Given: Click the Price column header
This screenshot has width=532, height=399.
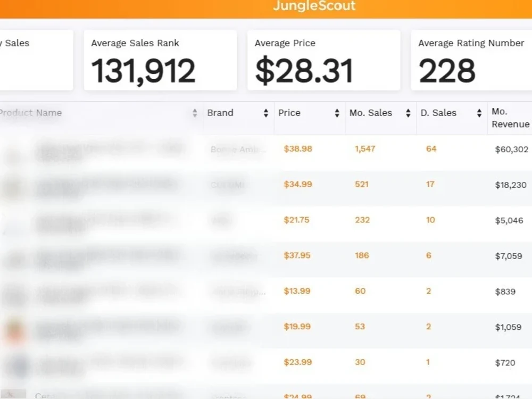Looking at the screenshot, I should [310, 118].
